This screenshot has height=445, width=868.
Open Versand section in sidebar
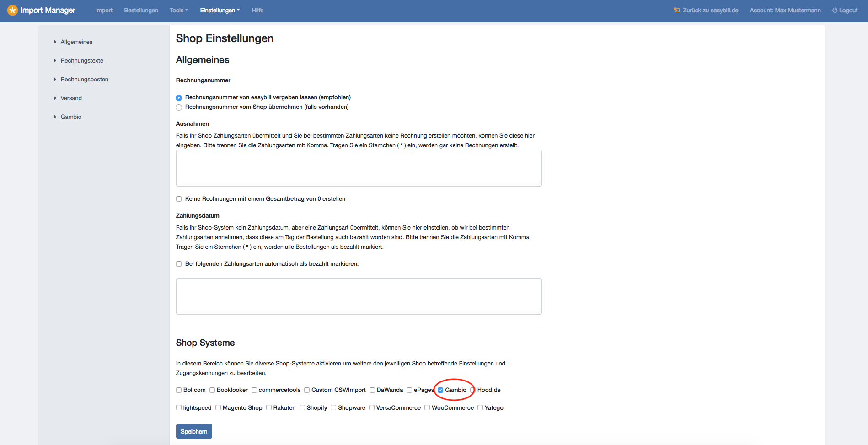[71, 98]
